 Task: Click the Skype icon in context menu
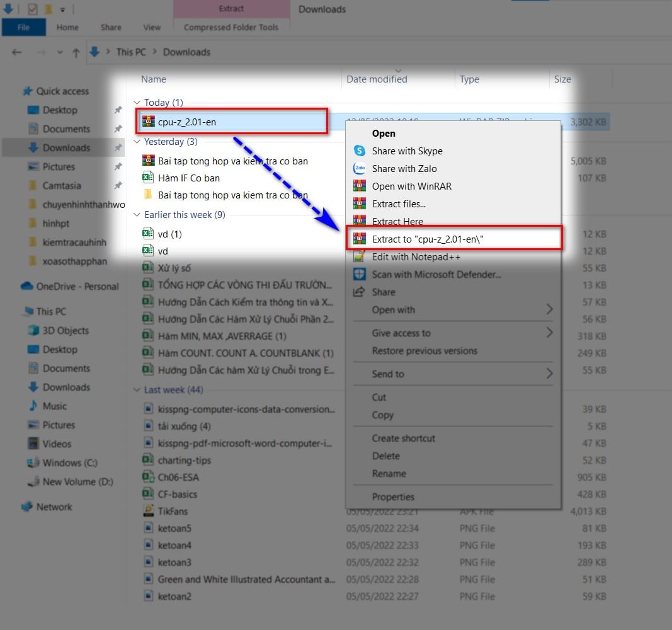pyautogui.click(x=359, y=151)
